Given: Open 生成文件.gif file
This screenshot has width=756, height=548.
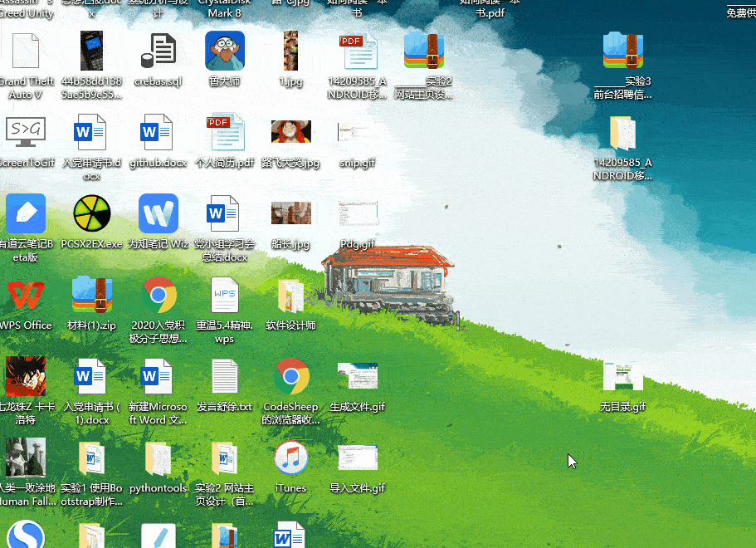Looking at the screenshot, I should [x=358, y=376].
